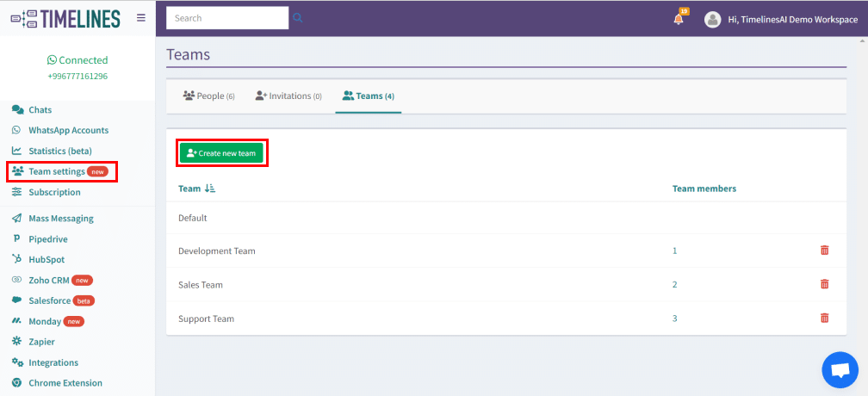Collapse sidebar with hamburger menu icon
Screen dimensions: 868x396
pyautogui.click(x=141, y=18)
